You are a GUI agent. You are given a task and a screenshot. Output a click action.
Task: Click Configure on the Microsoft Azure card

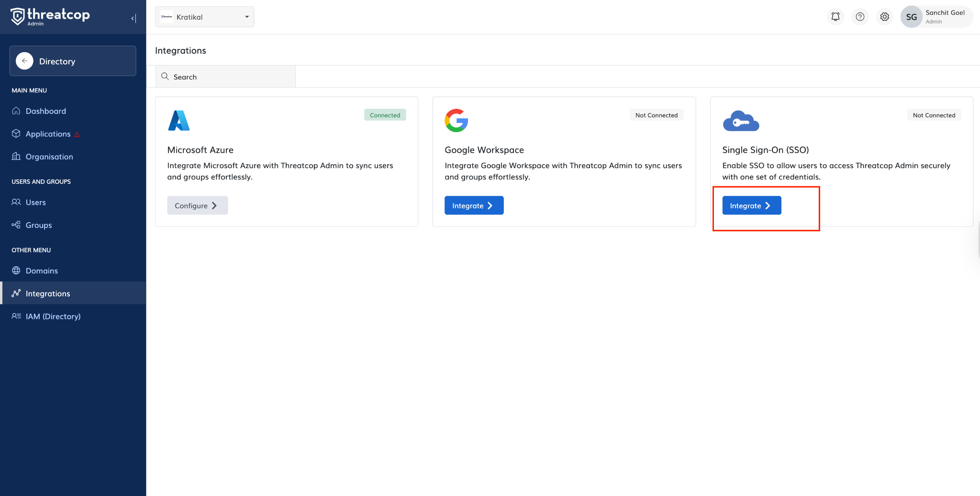point(197,205)
